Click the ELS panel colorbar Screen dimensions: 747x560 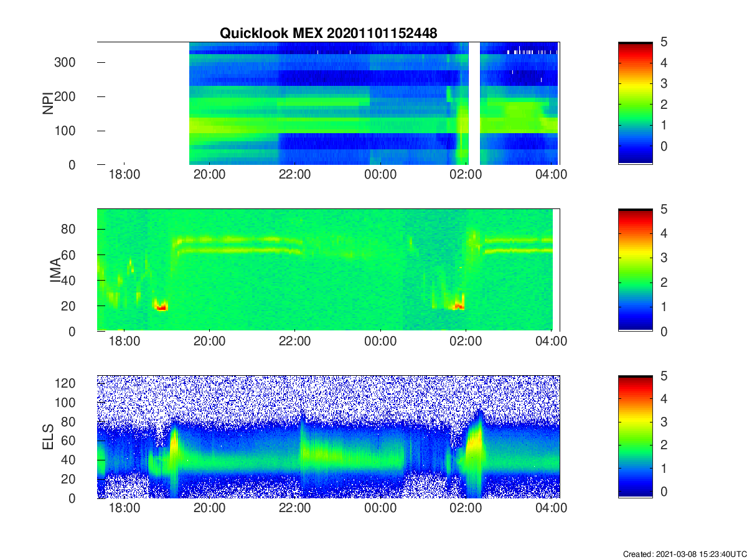click(x=636, y=437)
